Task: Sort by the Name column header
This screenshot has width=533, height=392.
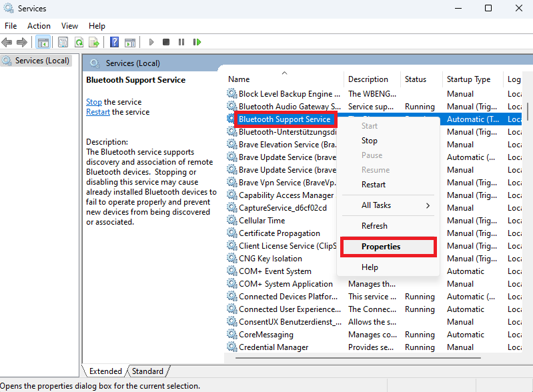Action: click(x=285, y=79)
